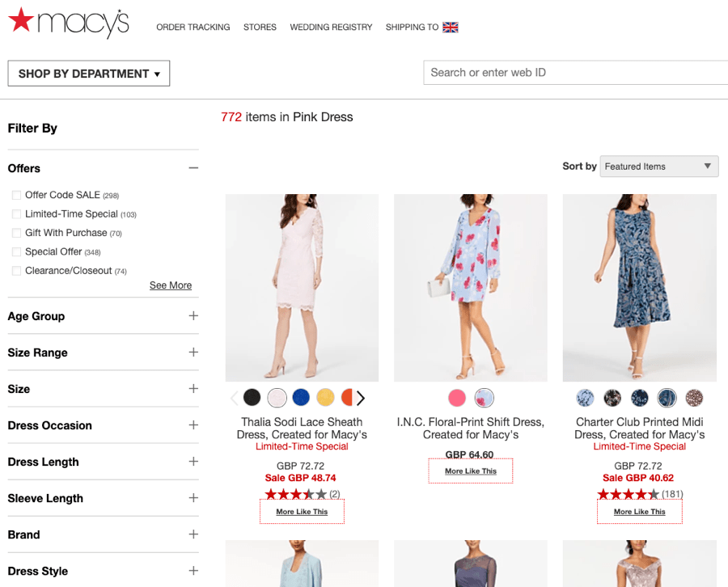
Task: Tick the Clearance/Closeout checkbox
Action: [16, 271]
